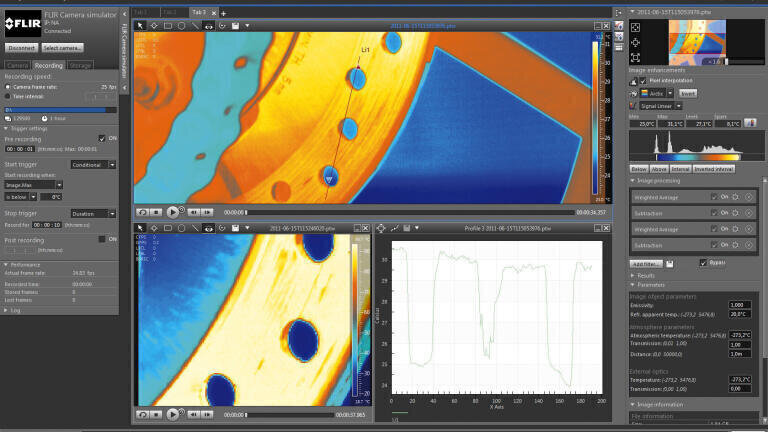Click the histogram color palette bar
Screen dimensions: 768x432
click(x=698, y=157)
